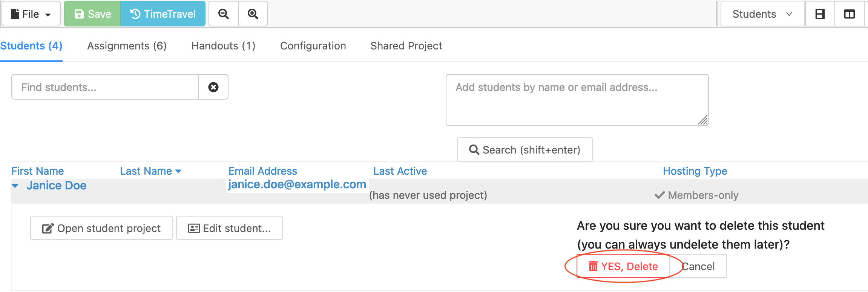The width and height of the screenshot is (868, 292).
Task: Open the Students frame type dropdown
Action: [762, 14]
